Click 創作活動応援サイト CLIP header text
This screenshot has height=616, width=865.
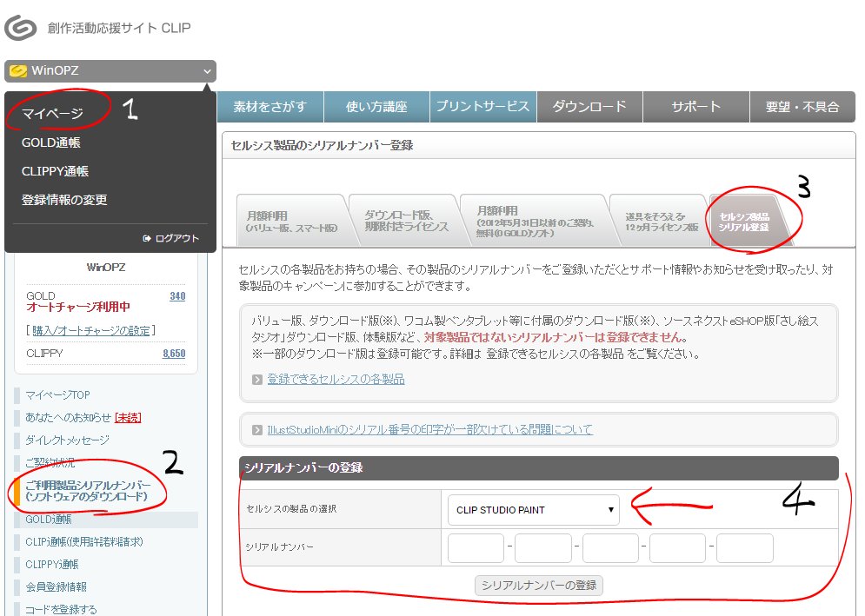tap(119, 28)
